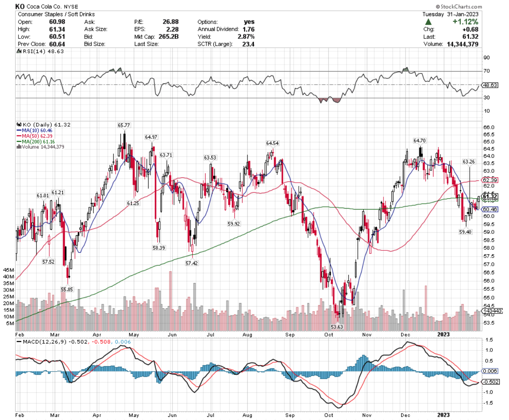Click the SCTR (Large) value 23.4
This screenshot has width=509, height=420.
click(248, 44)
